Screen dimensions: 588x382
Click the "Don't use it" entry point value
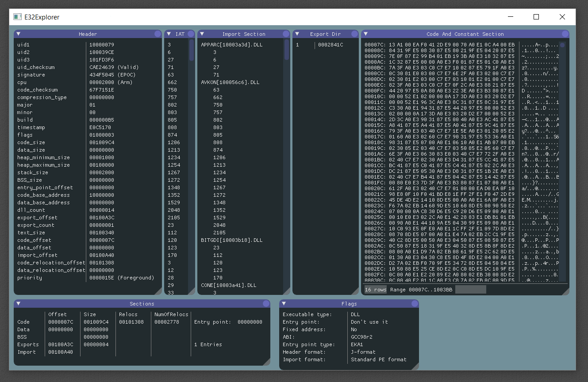pos(369,322)
